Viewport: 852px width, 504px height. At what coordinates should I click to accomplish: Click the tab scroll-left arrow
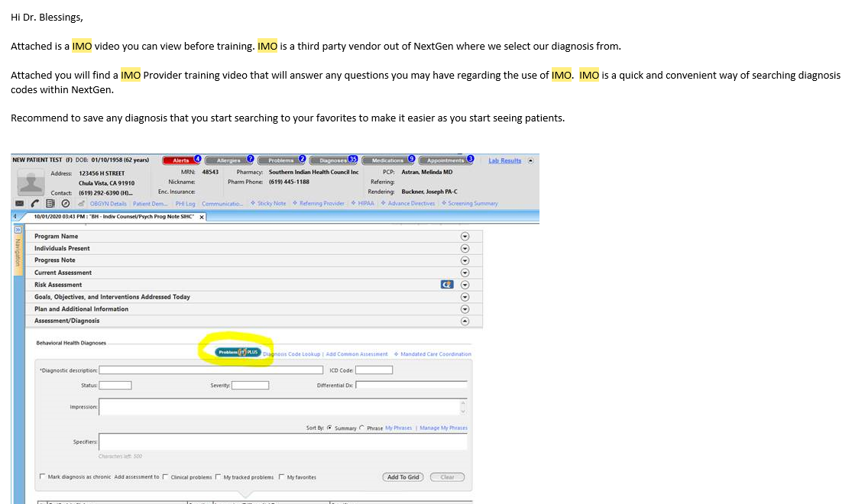click(x=15, y=216)
